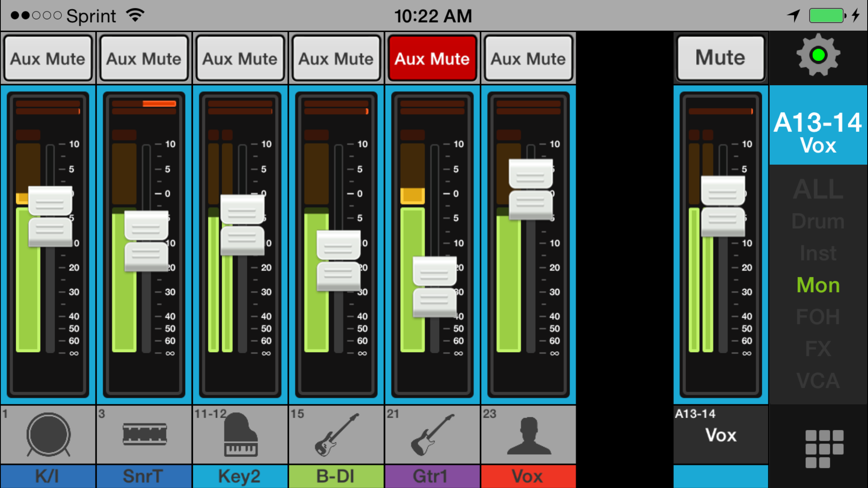
Task: Select ALL mix group from sidebar
Action: [818, 189]
